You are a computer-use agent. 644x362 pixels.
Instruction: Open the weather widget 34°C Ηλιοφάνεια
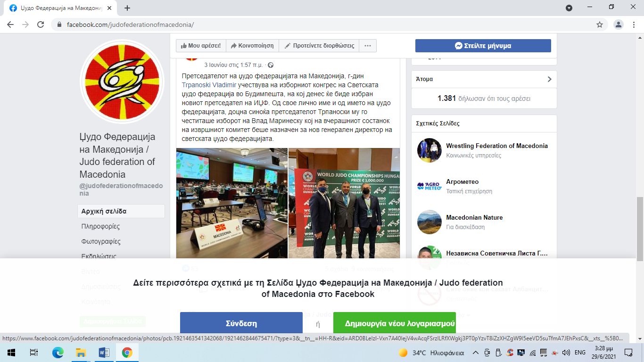[431, 353]
